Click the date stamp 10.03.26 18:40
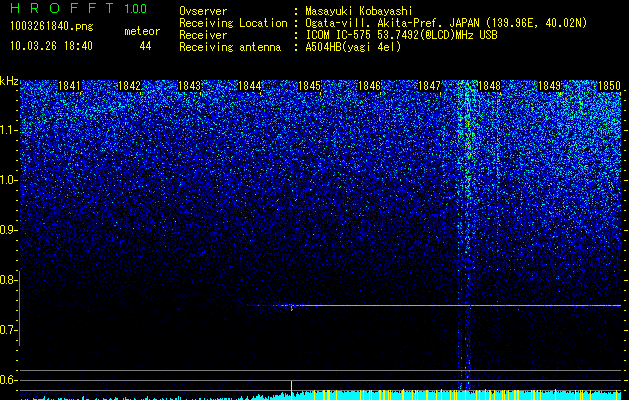The width and height of the screenshot is (629, 400). (x=51, y=46)
